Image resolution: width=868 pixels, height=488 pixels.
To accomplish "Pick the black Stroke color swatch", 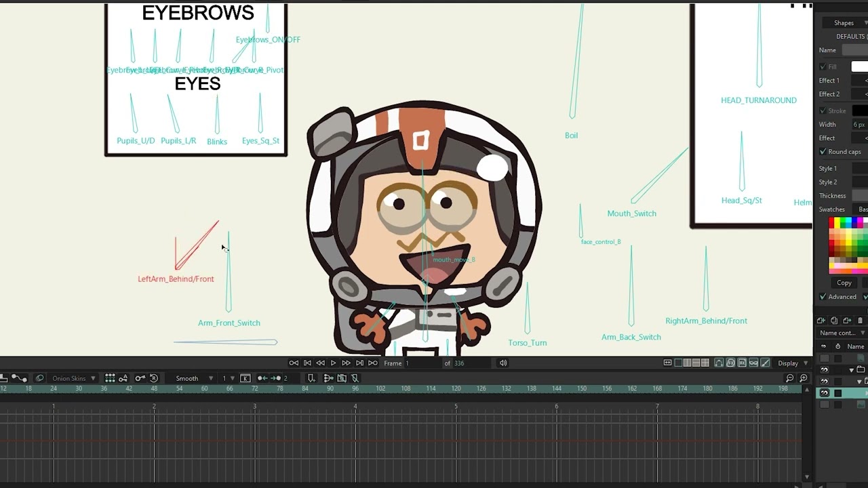I will click(x=860, y=110).
